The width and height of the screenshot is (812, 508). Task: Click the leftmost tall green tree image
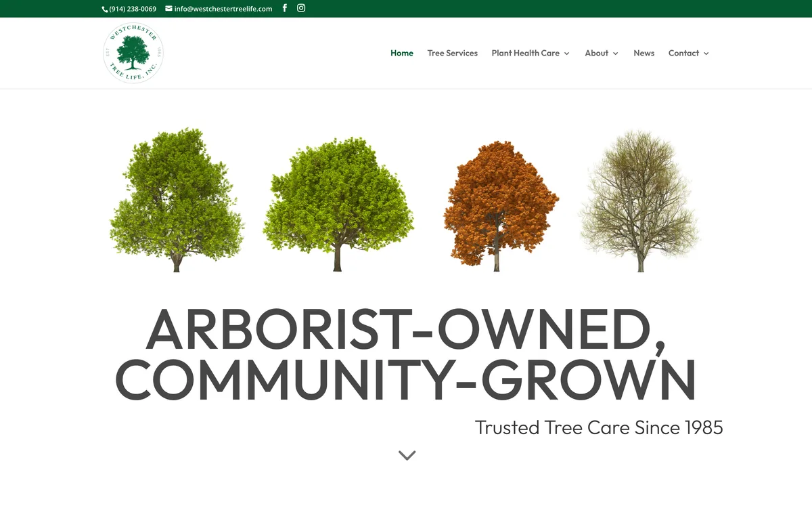(x=177, y=199)
